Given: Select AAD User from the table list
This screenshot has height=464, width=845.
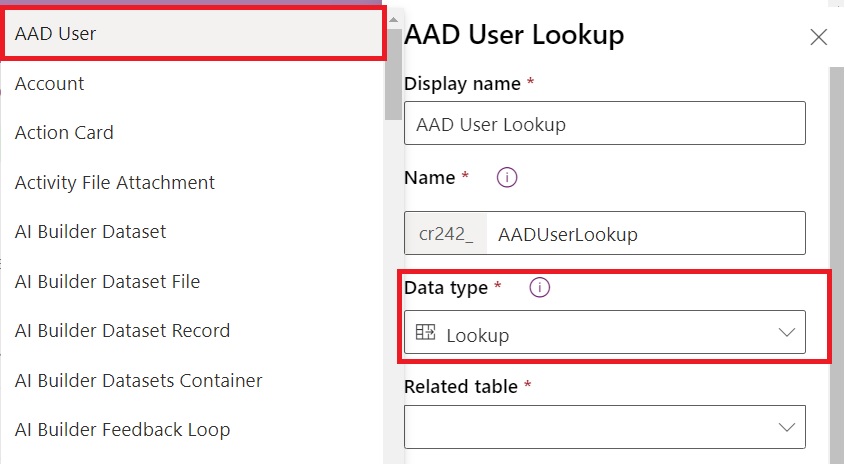Looking at the screenshot, I should click(x=190, y=34).
